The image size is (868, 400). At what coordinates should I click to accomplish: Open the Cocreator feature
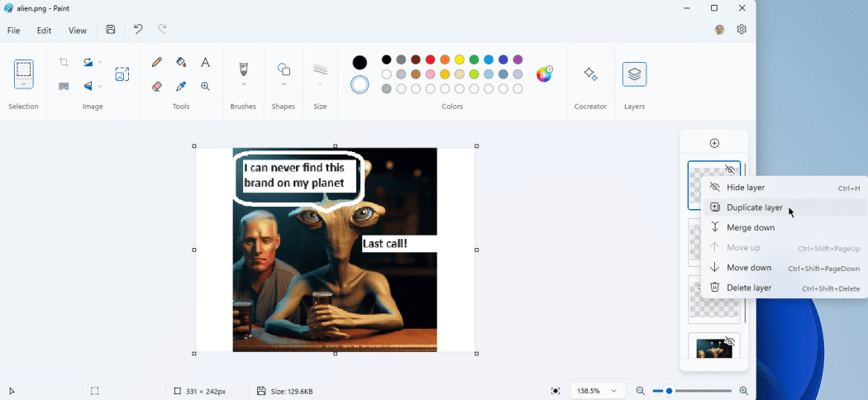tap(590, 74)
